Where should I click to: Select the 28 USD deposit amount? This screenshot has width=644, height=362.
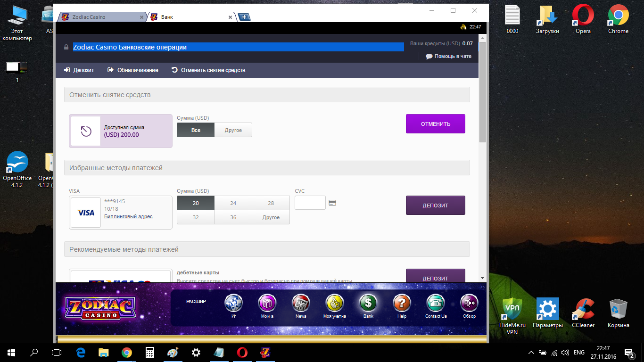(271, 203)
